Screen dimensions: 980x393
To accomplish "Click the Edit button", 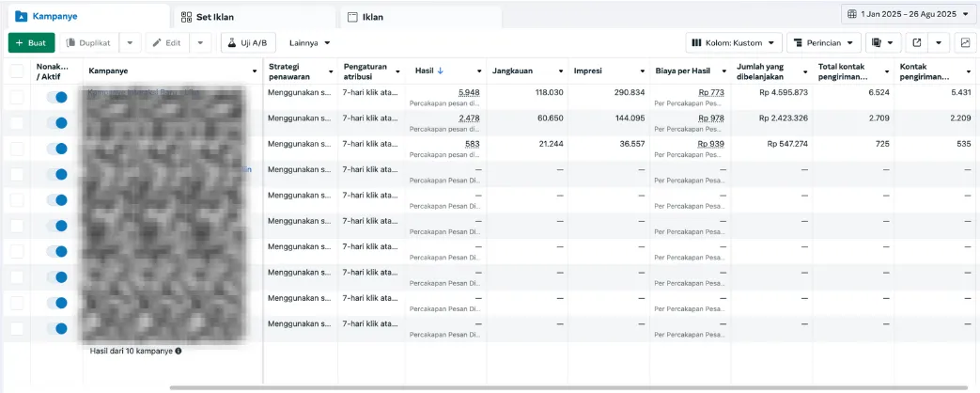I will (167, 42).
